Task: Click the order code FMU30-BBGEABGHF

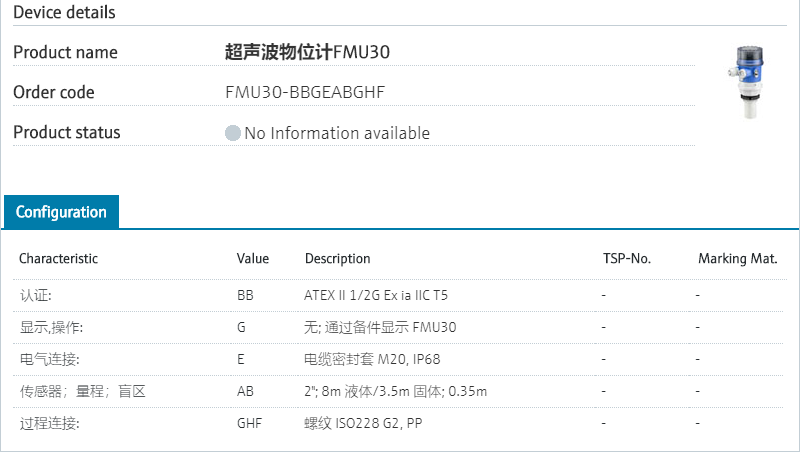Action: coord(305,92)
